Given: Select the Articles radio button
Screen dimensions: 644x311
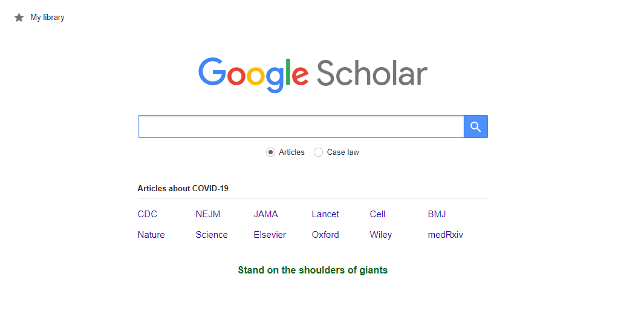Looking at the screenshot, I should coord(270,152).
